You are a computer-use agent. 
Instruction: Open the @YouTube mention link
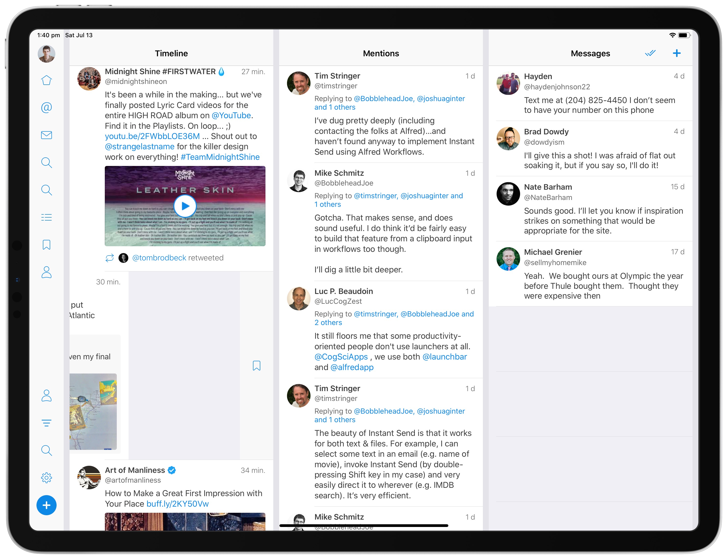[x=231, y=115]
